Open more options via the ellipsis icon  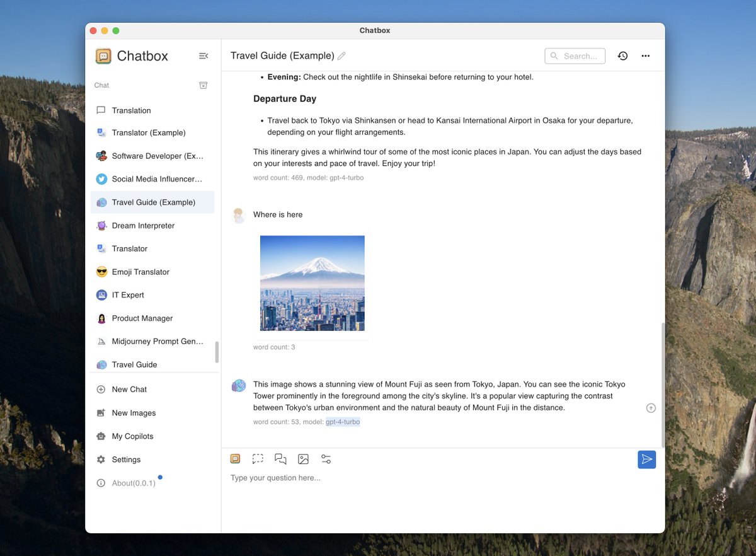click(x=645, y=55)
